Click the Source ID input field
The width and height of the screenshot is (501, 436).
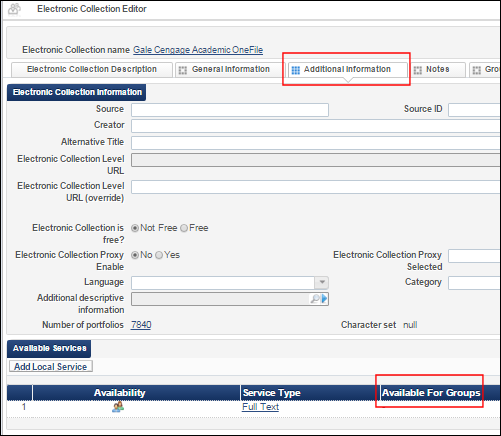(x=474, y=110)
